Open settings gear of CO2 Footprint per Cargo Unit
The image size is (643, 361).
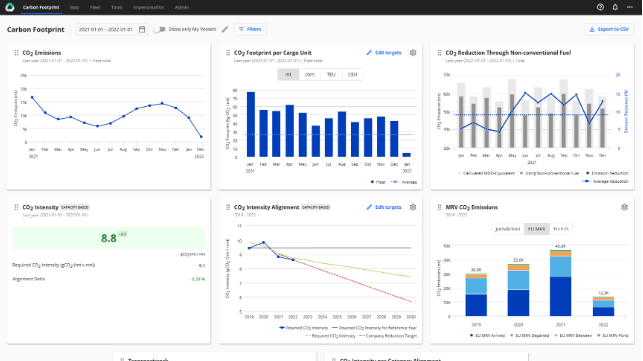tap(413, 53)
